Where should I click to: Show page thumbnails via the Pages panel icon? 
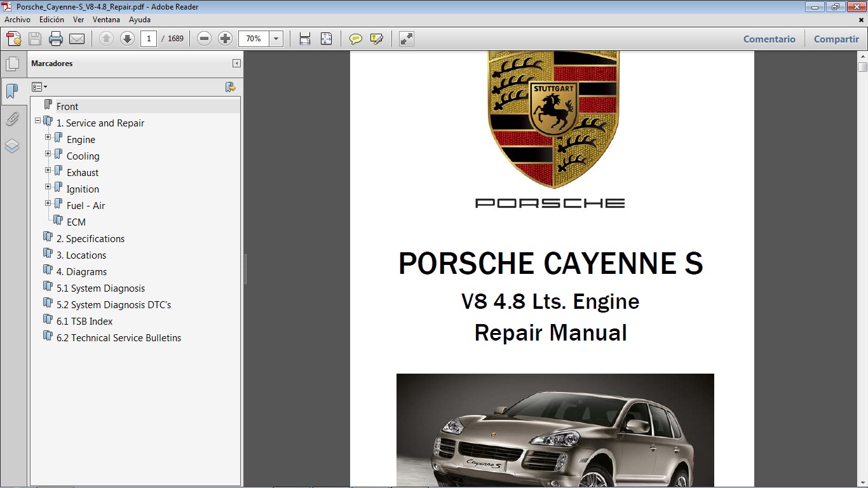(x=13, y=62)
